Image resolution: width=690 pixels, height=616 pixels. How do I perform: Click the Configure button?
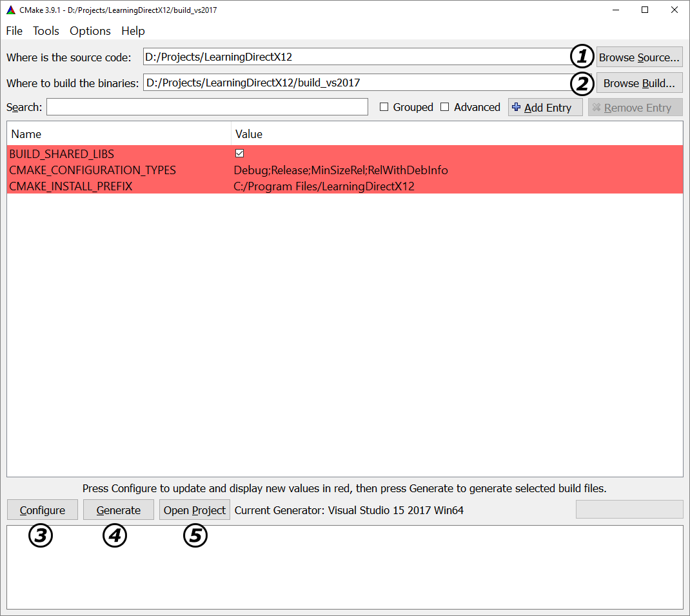(43, 510)
